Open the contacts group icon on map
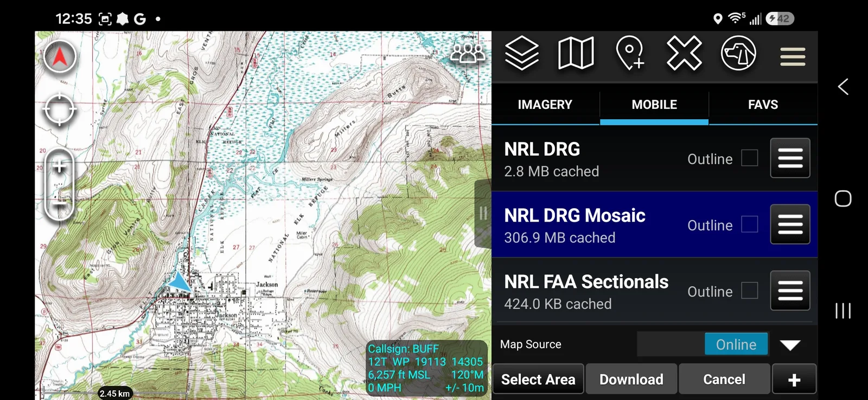 (x=467, y=53)
